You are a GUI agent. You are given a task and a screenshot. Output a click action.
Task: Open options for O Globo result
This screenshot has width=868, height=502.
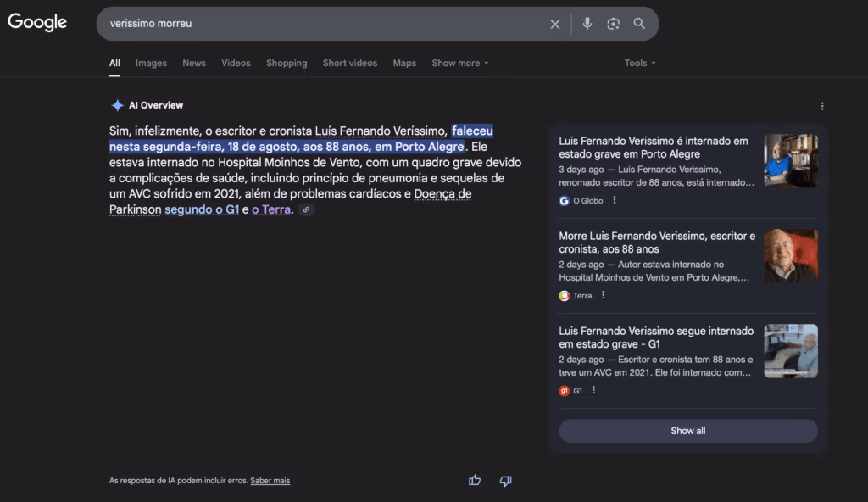pyautogui.click(x=615, y=201)
